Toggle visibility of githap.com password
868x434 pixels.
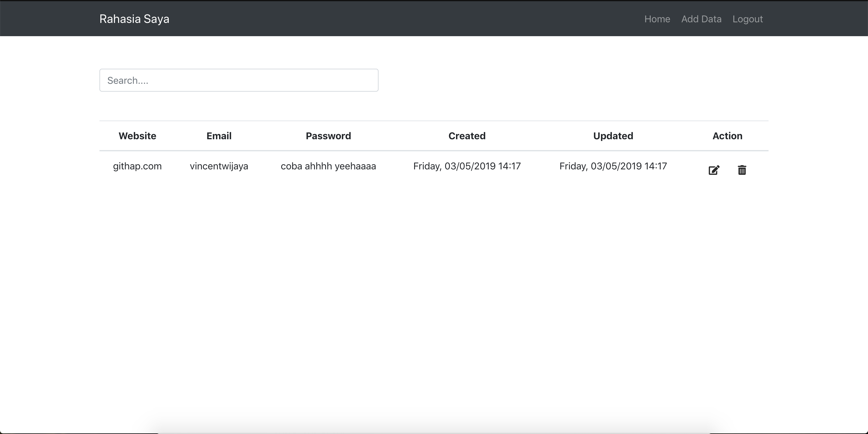coord(328,166)
